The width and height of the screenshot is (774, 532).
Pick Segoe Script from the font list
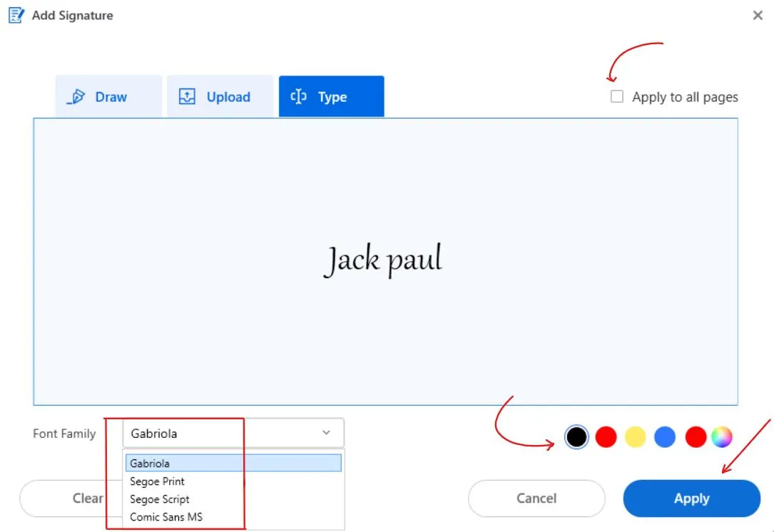click(x=160, y=499)
